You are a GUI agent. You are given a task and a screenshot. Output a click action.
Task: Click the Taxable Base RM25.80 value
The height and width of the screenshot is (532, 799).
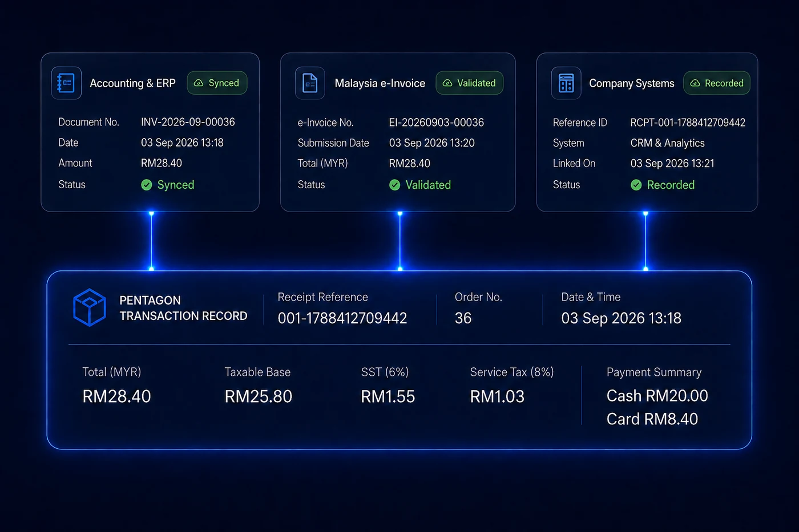tap(259, 396)
